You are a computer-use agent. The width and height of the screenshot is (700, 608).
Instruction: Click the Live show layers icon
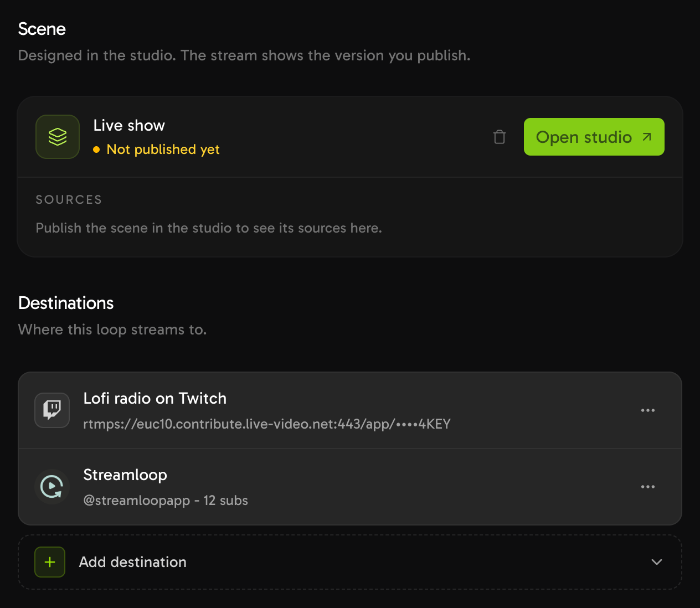coord(58,137)
